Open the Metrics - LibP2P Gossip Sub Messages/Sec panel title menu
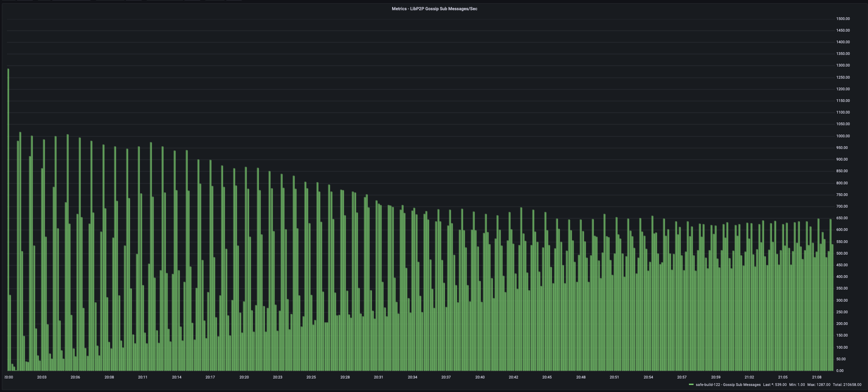Image resolution: width=868 pixels, height=392 pixels. coord(434,9)
